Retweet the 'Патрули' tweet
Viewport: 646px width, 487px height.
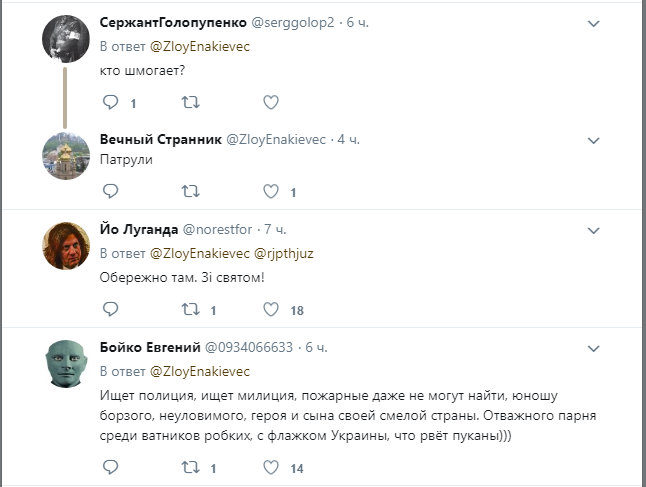pyautogui.click(x=190, y=191)
